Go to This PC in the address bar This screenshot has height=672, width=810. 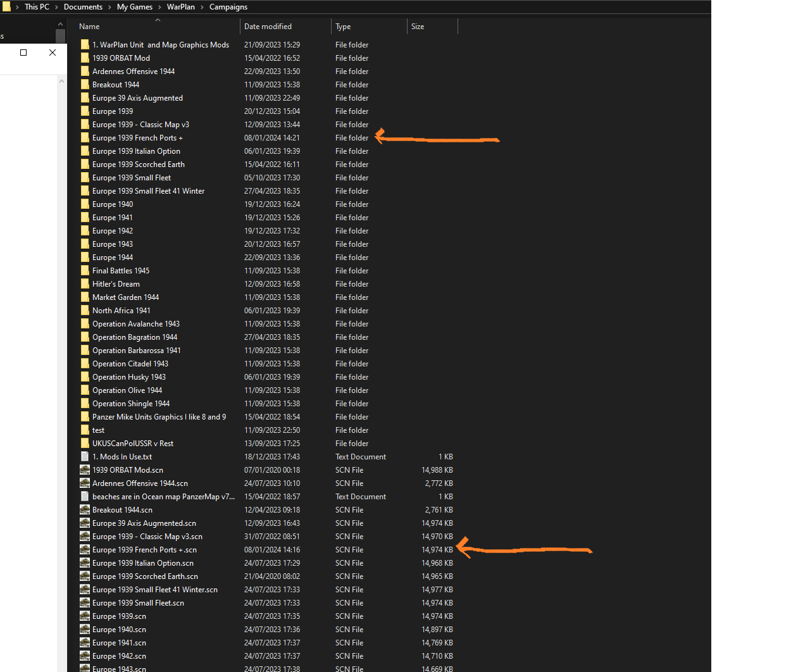pyautogui.click(x=37, y=7)
